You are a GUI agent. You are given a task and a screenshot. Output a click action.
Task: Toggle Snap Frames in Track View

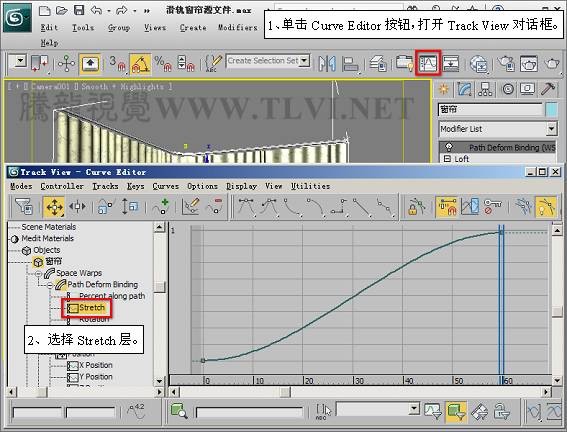[447, 207]
